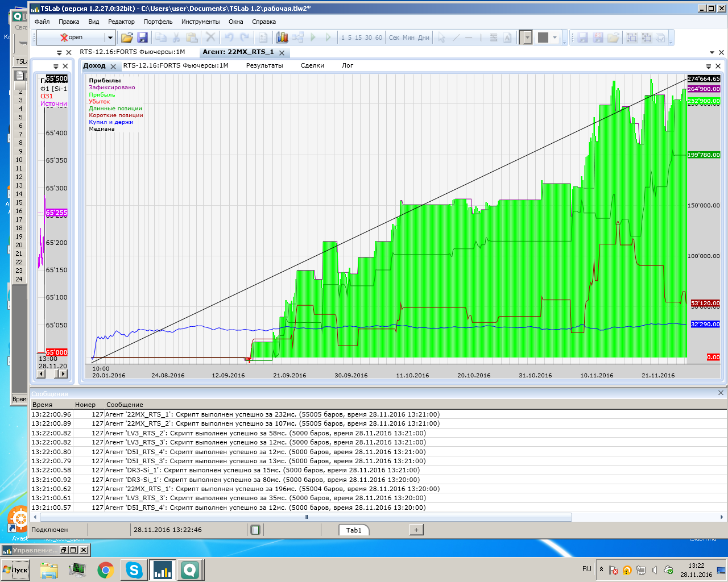728x582 pixels.
Task: Click the bar chart icon in toolbar
Action: [x=282, y=38]
